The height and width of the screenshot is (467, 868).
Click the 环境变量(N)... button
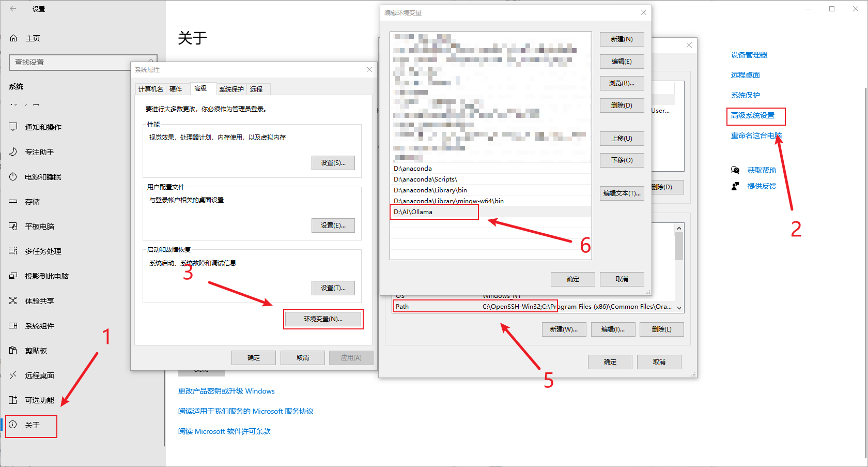pos(323,319)
